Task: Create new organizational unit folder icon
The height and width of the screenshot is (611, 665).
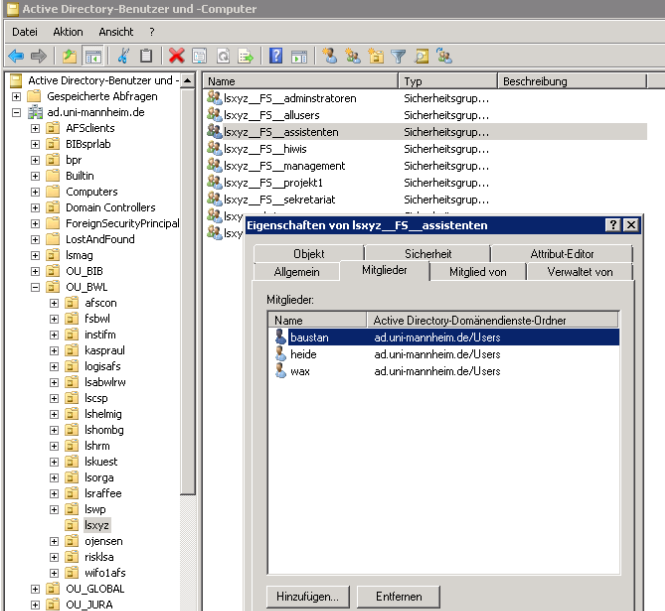Action: (x=376, y=56)
